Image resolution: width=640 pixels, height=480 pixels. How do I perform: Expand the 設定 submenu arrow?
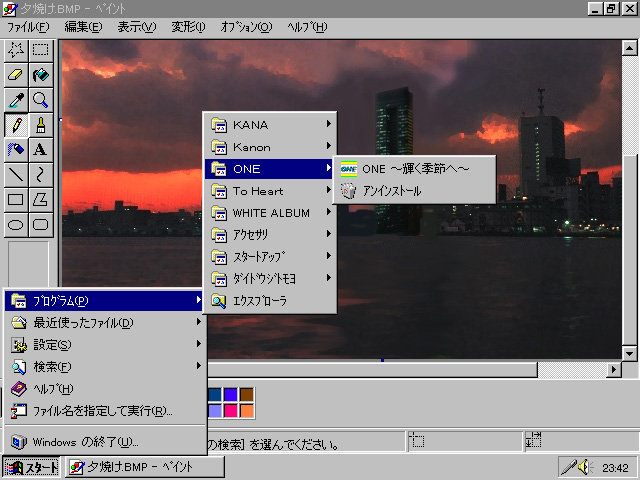(199, 344)
